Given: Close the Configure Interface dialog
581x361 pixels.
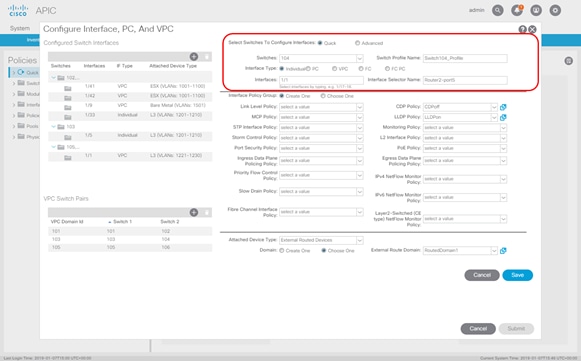Looking at the screenshot, I should 532,29.
